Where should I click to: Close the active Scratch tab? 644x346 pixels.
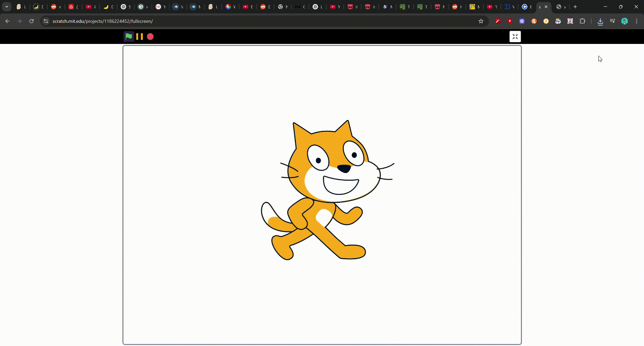click(x=546, y=7)
